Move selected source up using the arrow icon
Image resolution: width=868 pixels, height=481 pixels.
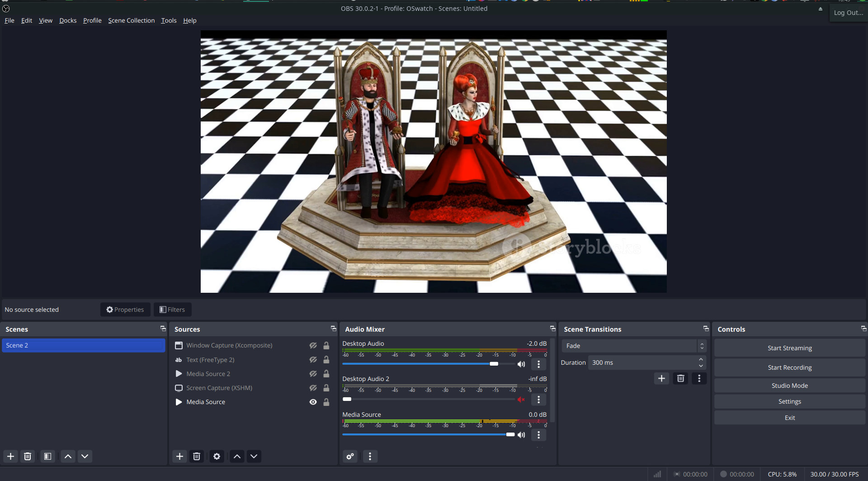click(236, 456)
